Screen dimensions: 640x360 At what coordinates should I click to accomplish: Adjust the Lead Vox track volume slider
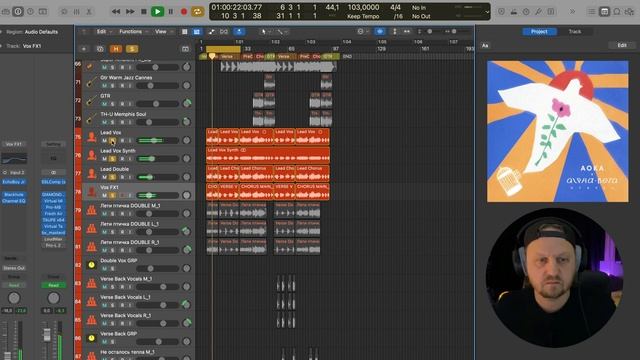click(157, 140)
